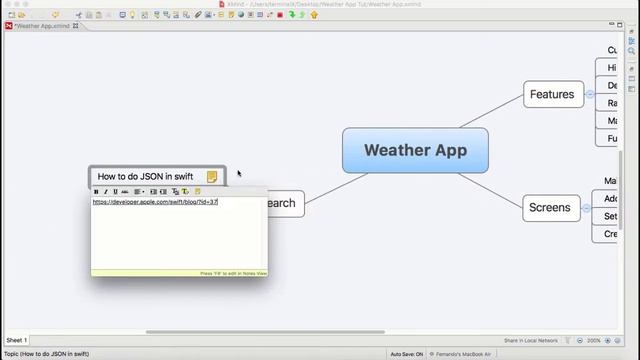Toggle italic in notes popup

click(x=106, y=191)
